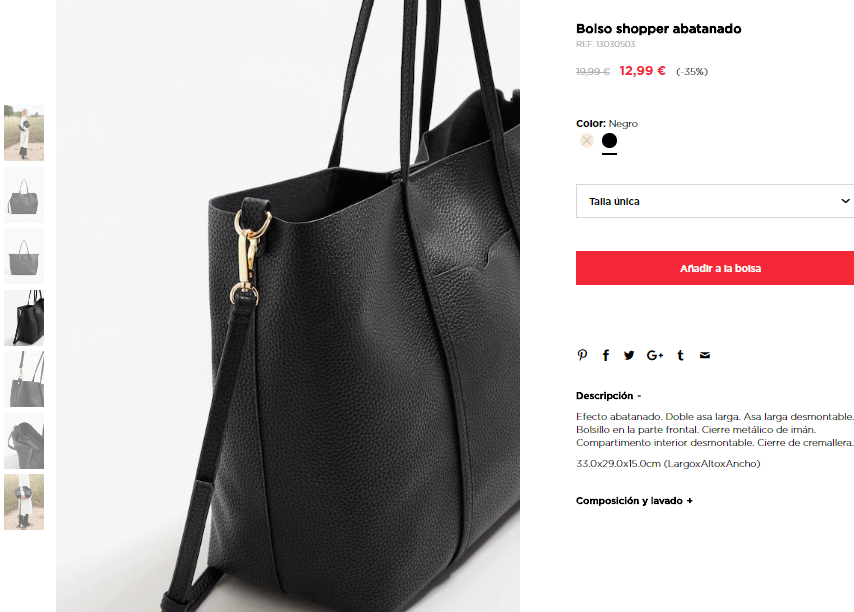View third thumbnail of gray bag

pyautogui.click(x=24, y=256)
